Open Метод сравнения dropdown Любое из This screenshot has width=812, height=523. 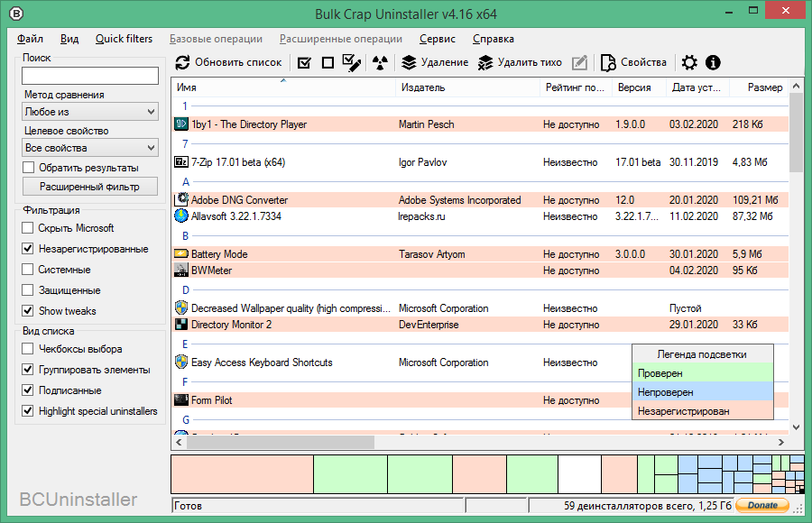90,111
